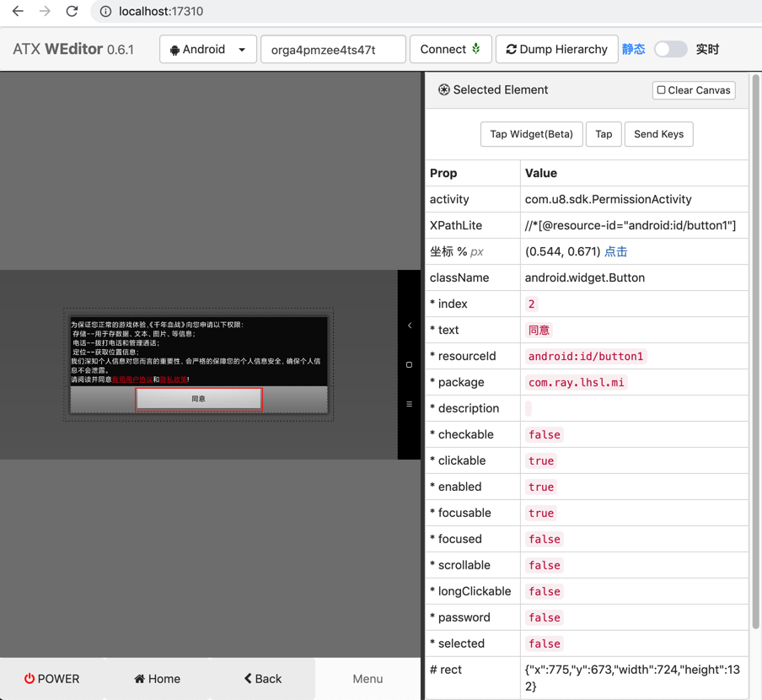
Task: Click the POWER button
Action: pos(52,679)
